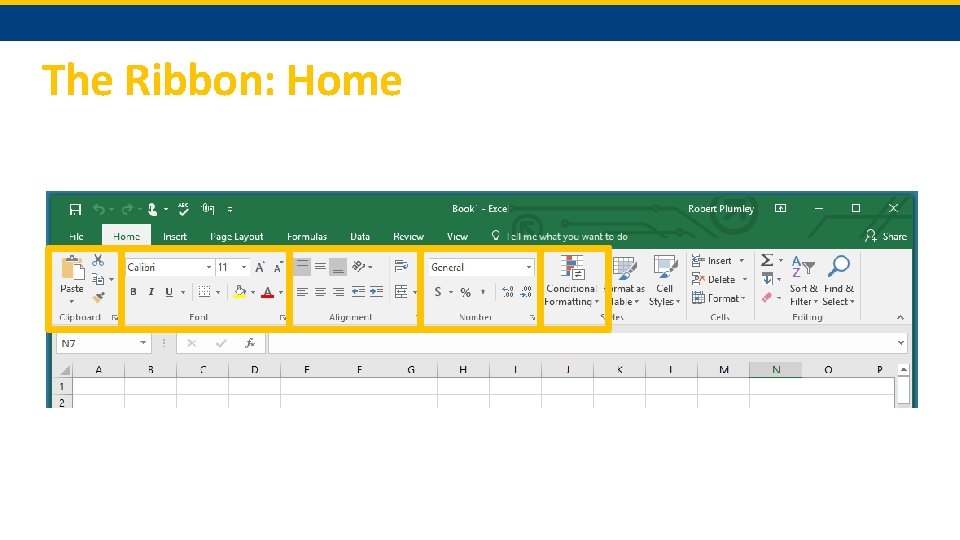
Task: Switch to the Insert tab
Action: (174, 236)
